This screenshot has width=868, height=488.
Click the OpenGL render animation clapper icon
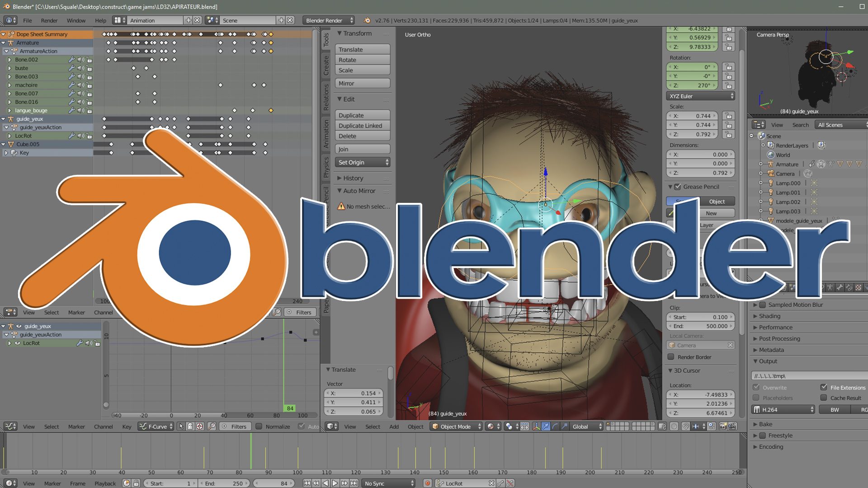[732, 427]
